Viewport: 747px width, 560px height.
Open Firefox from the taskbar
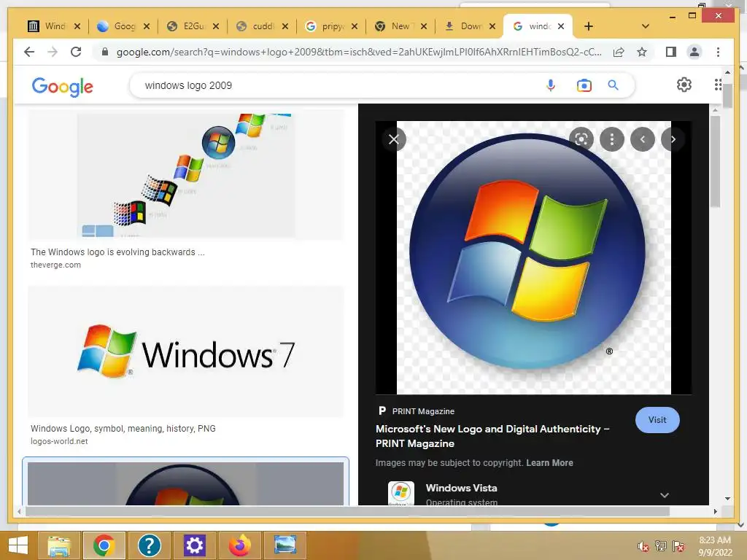(239, 545)
